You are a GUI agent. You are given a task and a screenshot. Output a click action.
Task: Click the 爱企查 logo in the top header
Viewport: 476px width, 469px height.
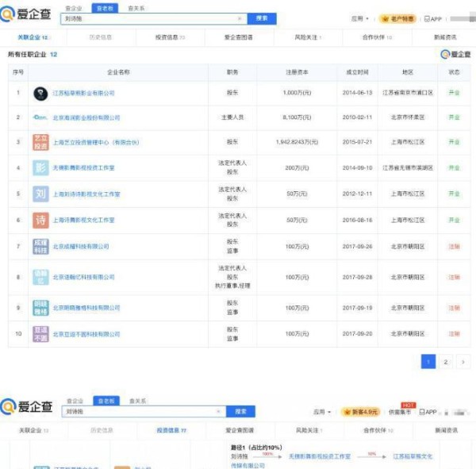click(28, 14)
